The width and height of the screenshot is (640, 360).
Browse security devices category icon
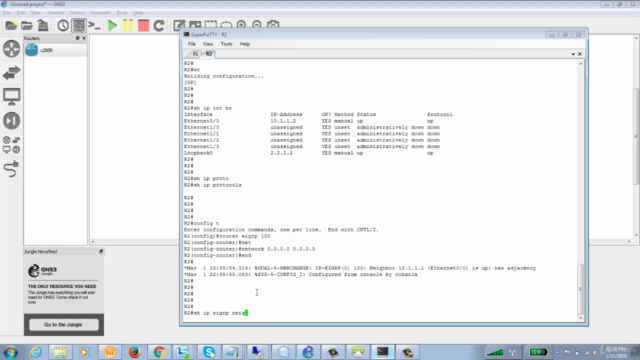coord(11,121)
